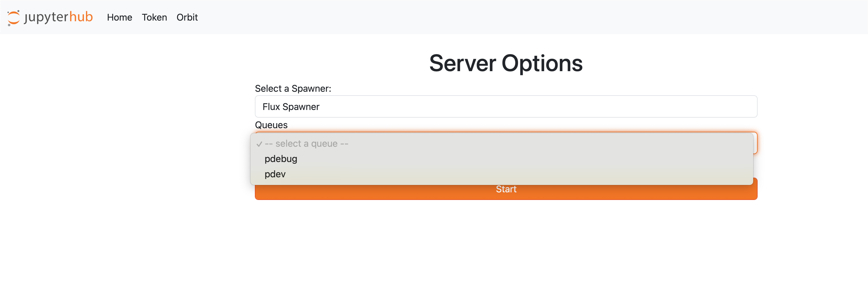The width and height of the screenshot is (868, 287).
Task: Click the JupyterHub swirl logo icon
Action: coord(14,18)
